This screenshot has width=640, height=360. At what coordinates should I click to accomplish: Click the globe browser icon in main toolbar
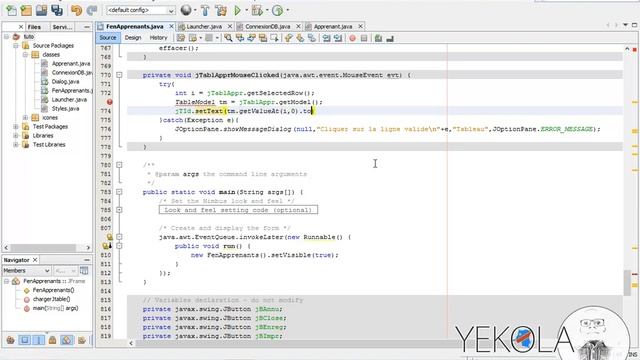point(186,10)
